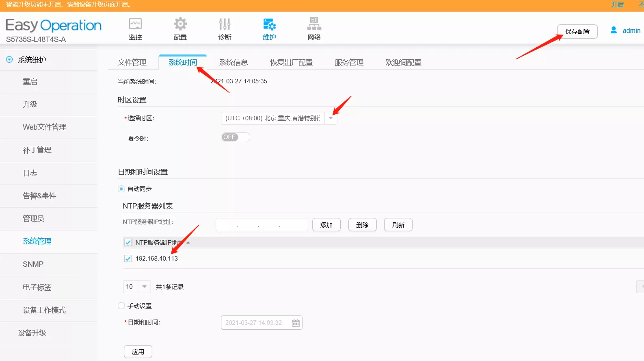Viewport: 644px width, 361px height.
Task: Select the 维护 maintenance icon
Action: [269, 24]
